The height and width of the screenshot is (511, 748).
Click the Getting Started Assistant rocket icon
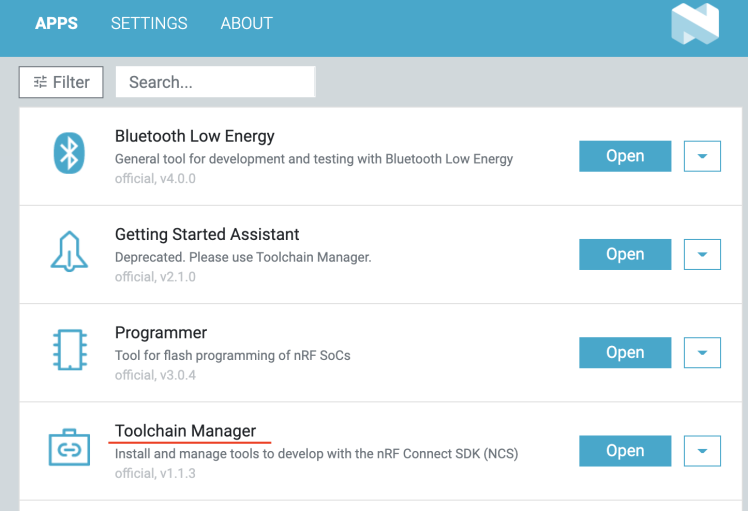pos(68,252)
